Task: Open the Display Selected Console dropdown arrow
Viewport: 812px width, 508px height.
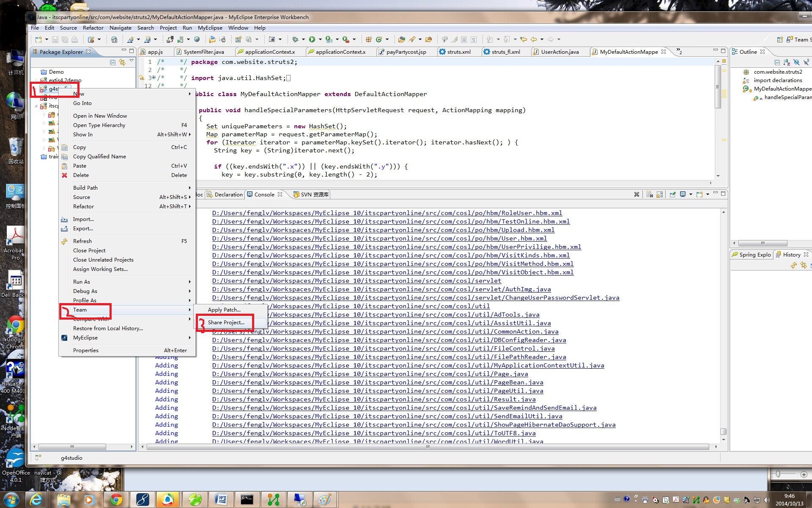Action: 691,194
